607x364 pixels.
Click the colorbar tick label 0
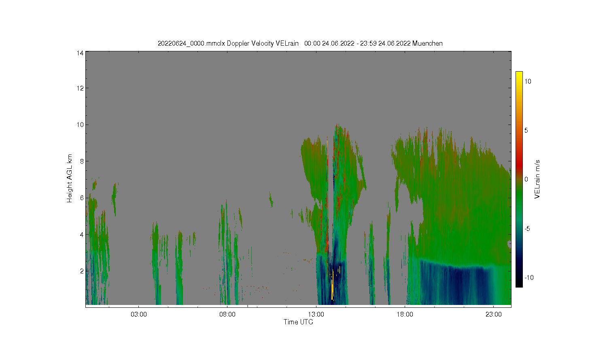[526, 179]
